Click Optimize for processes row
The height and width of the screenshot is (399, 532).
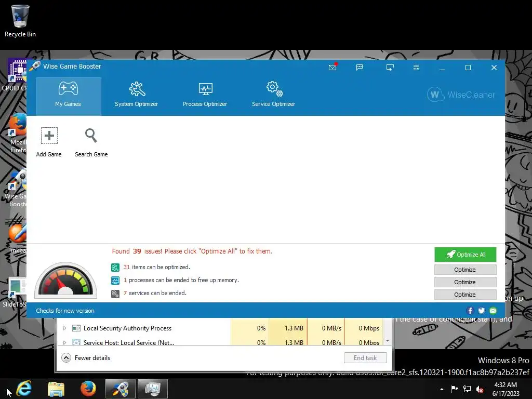pyautogui.click(x=465, y=282)
